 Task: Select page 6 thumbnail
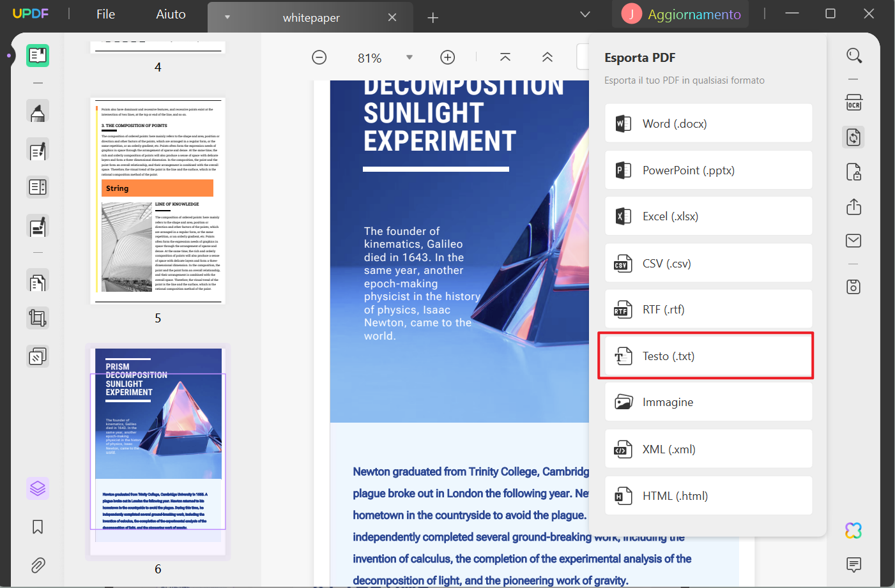click(x=158, y=451)
